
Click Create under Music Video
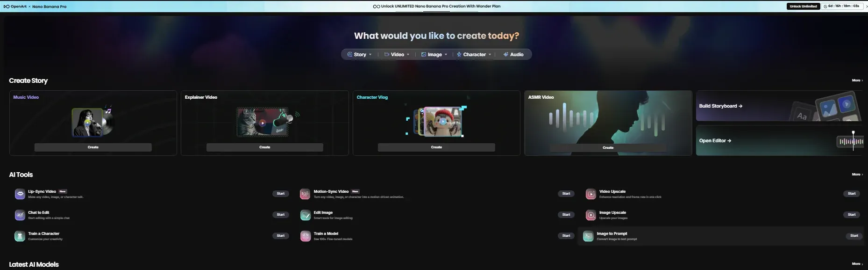point(93,147)
